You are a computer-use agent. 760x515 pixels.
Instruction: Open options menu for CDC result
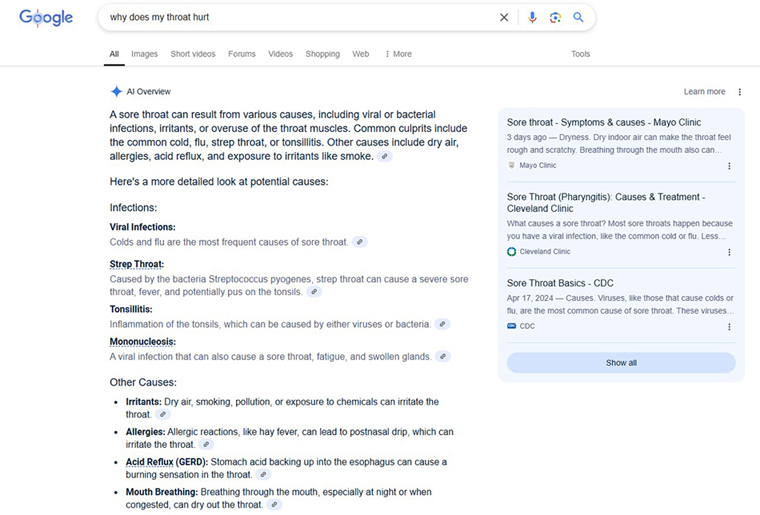(729, 327)
